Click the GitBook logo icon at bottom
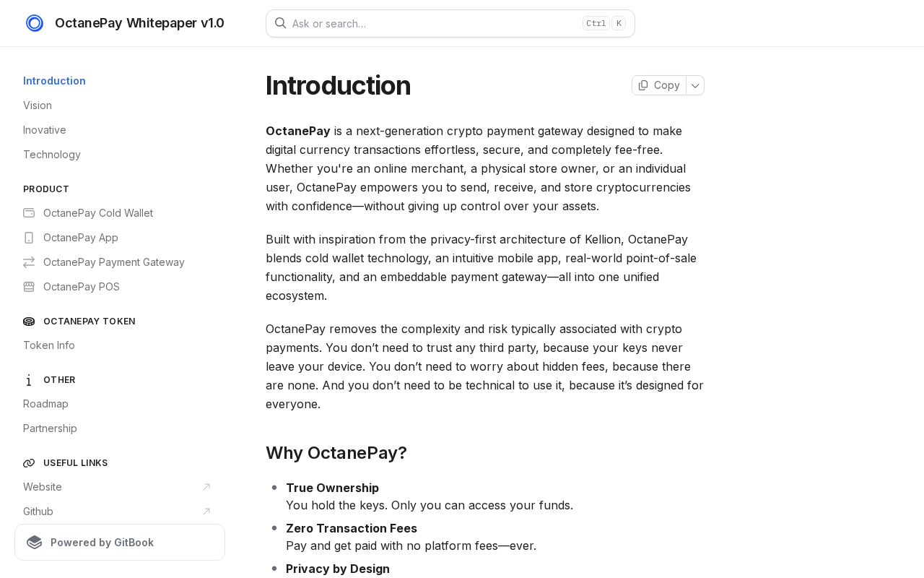Image resolution: width=924 pixels, height=578 pixels. 35,543
